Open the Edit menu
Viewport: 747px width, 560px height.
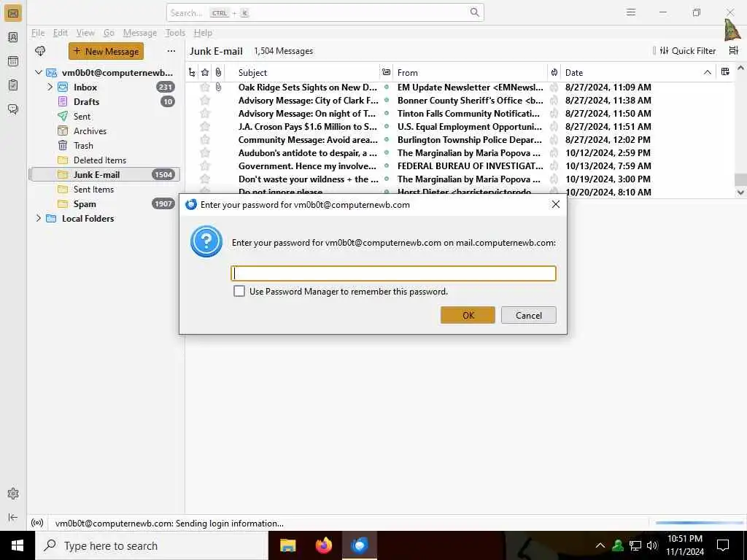60,33
